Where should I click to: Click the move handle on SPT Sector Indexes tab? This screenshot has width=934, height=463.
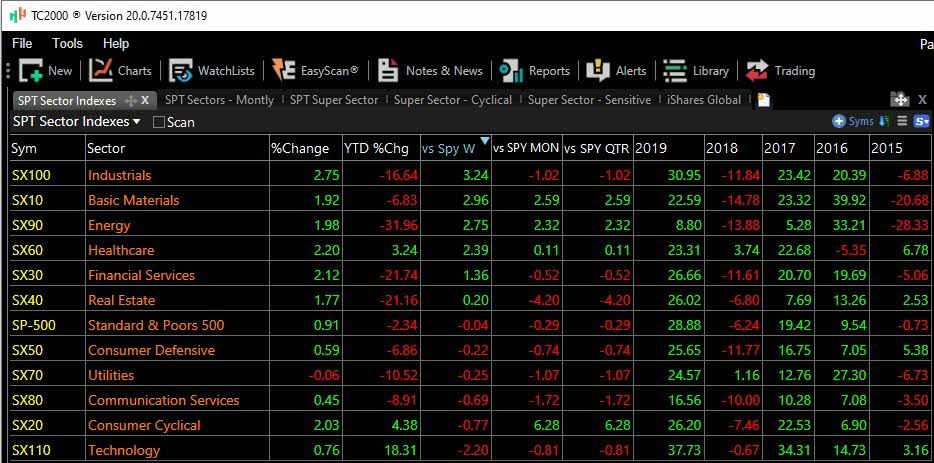130,101
